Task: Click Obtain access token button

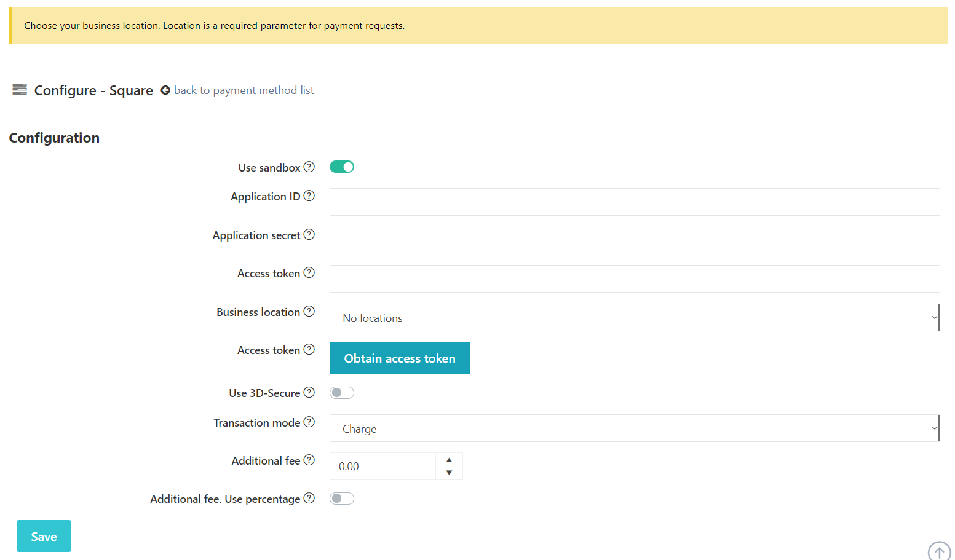Action: (400, 358)
